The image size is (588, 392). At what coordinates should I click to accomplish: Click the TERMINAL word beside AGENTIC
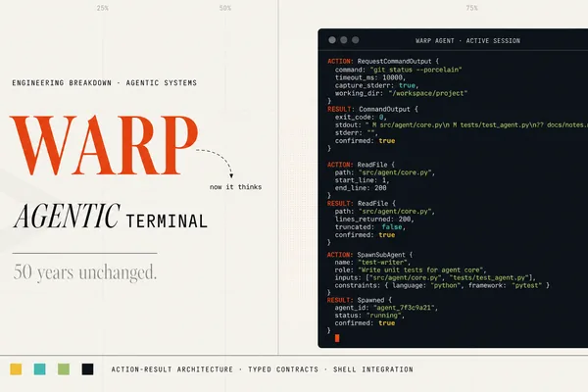pos(167,220)
